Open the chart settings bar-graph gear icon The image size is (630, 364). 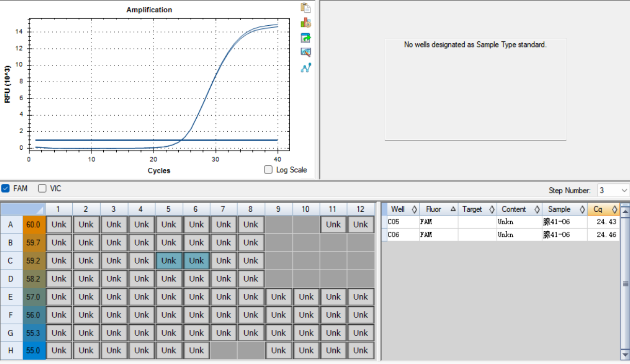pos(306,23)
